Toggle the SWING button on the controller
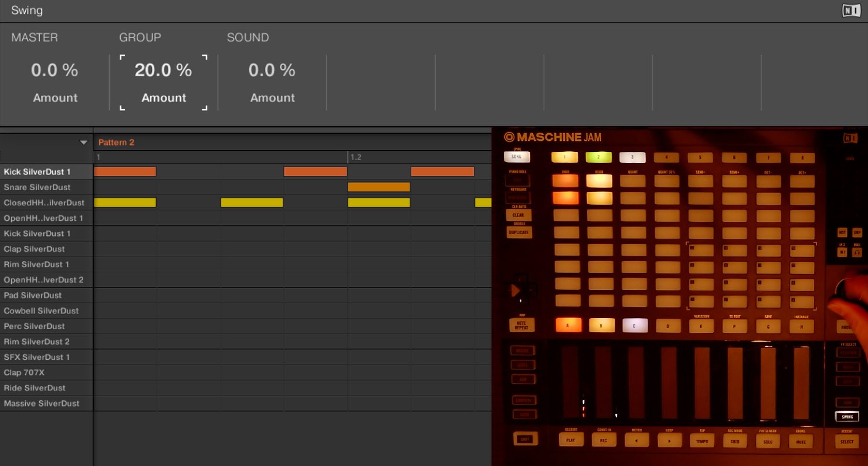 846,417
